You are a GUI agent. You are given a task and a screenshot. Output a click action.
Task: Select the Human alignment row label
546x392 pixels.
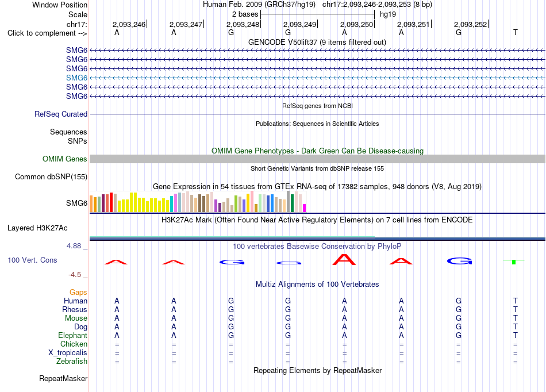[75, 301]
